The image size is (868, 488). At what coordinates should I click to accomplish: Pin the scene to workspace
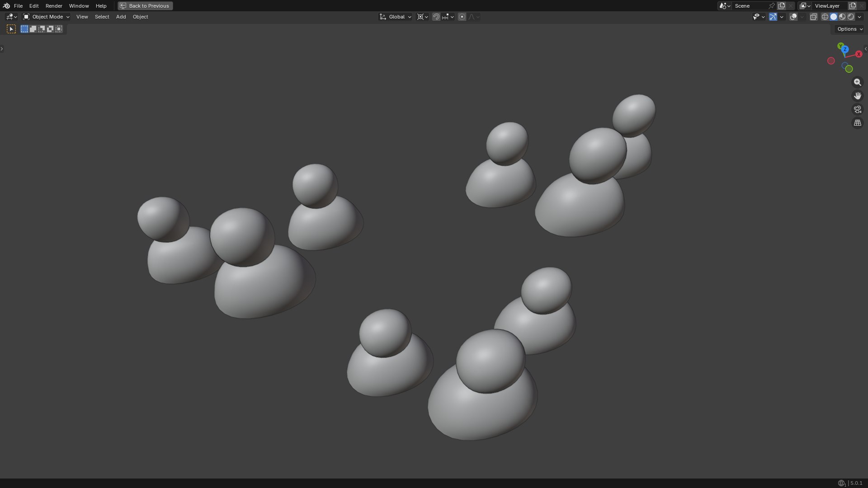pos(772,6)
